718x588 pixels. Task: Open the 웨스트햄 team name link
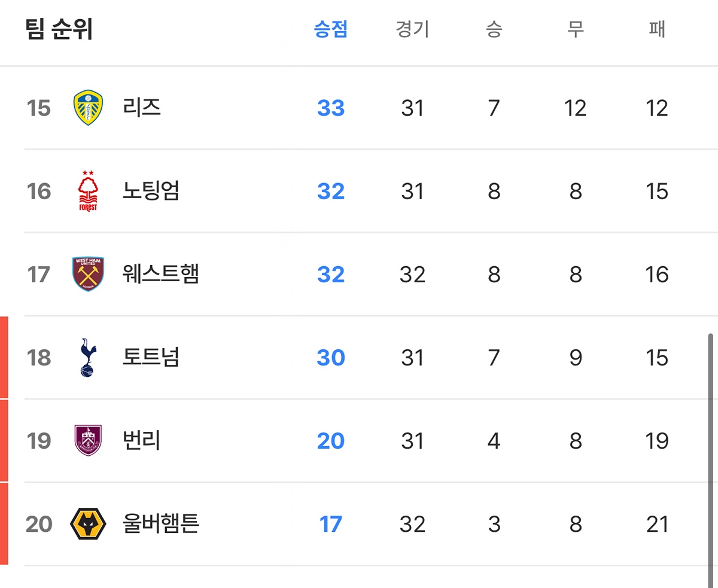click(160, 274)
